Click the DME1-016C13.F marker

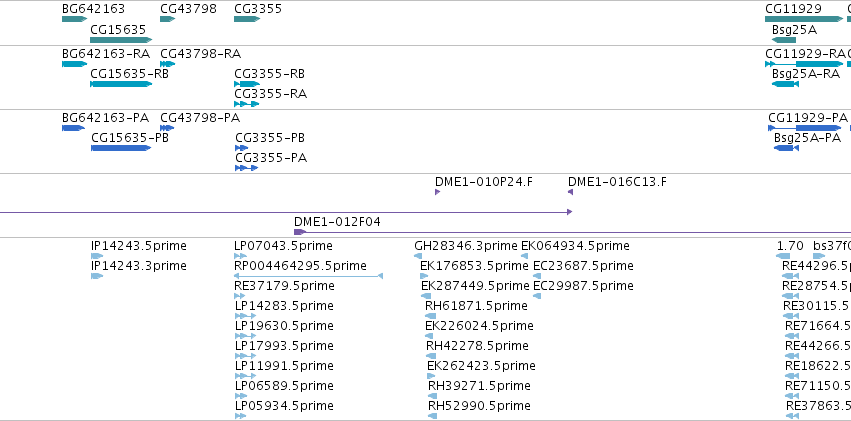tap(570, 192)
